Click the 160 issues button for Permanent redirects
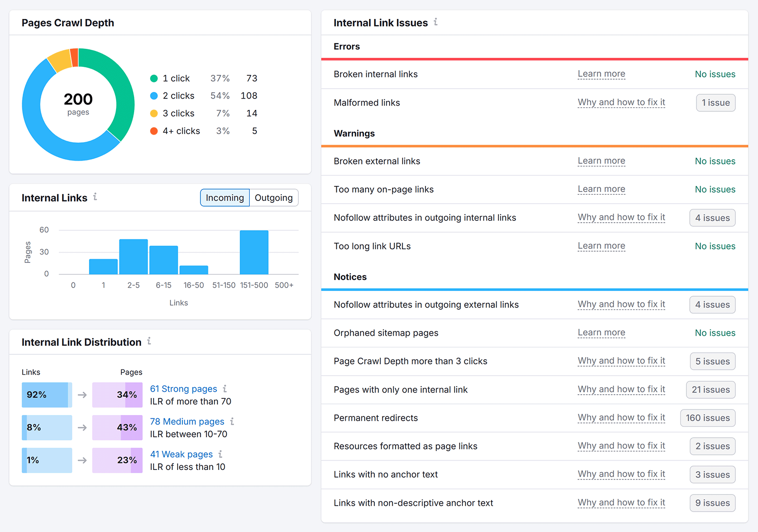 point(707,418)
